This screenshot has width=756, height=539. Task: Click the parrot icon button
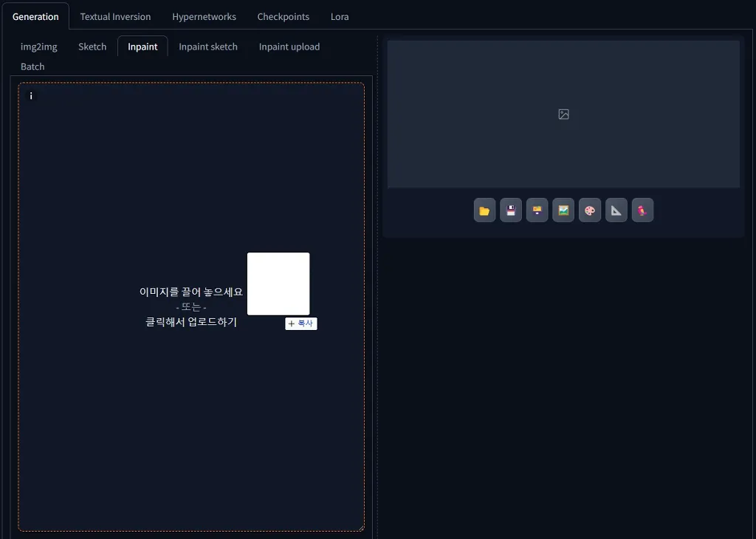click(642, 210)
